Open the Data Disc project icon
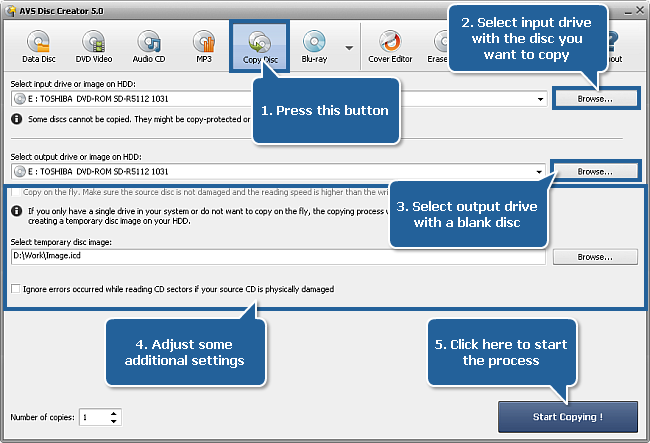 pos(39,46)
